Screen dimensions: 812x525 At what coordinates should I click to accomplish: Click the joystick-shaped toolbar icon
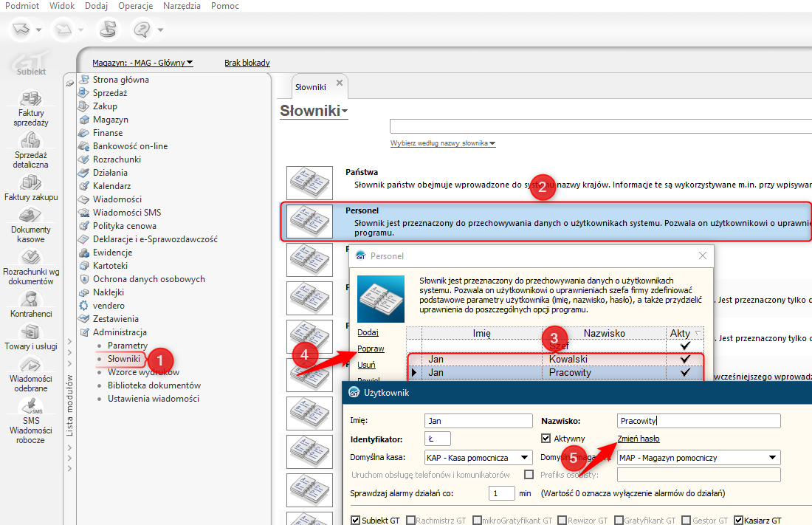tap(109, 29)
